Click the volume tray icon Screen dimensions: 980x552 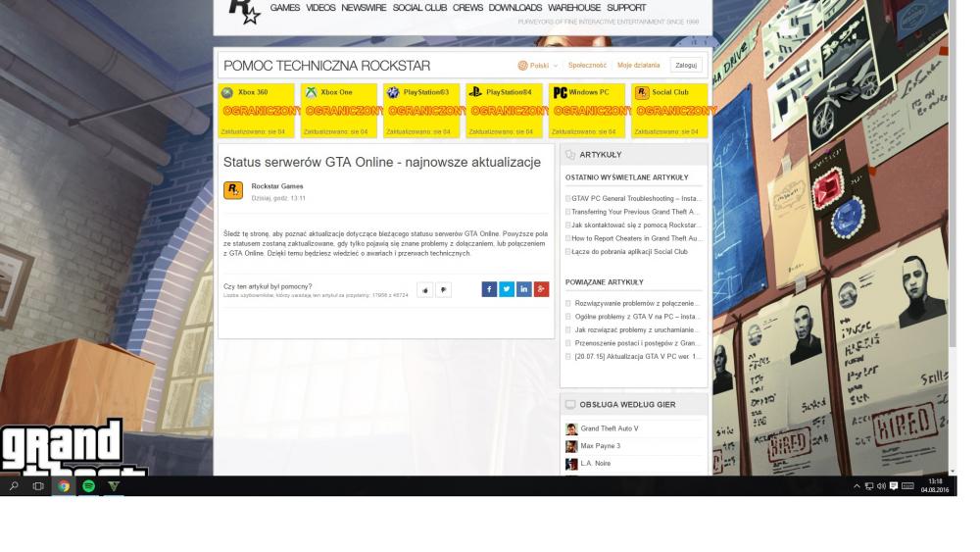click(x=881, y=485)
